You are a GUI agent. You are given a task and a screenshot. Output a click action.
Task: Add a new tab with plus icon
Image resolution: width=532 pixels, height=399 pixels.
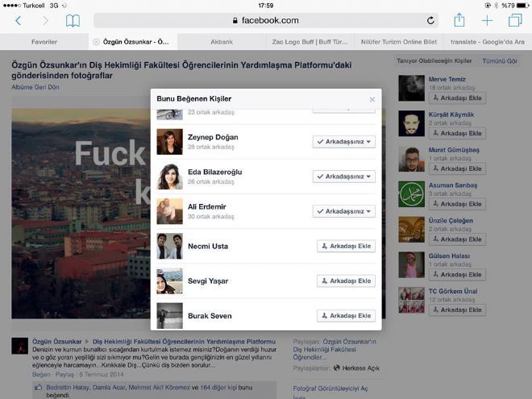point(487,21)
